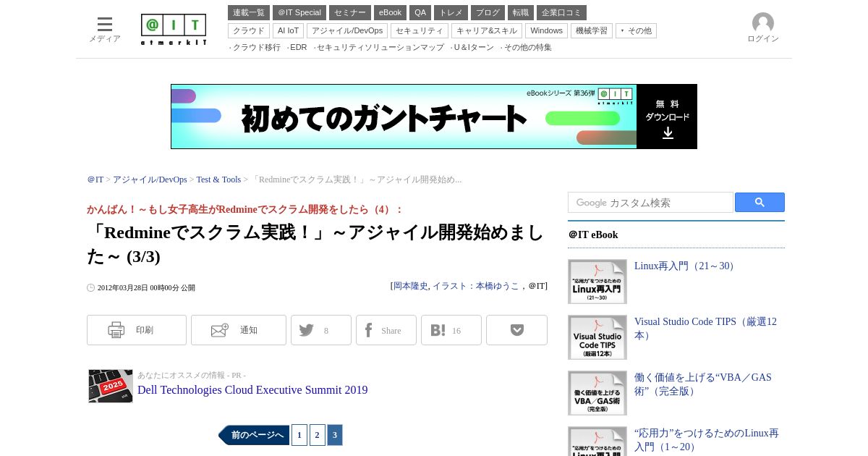Screen dimensions: 868x456
Task: Open Linux再入門（21～30）text link
Action: (x=686, y=266)
